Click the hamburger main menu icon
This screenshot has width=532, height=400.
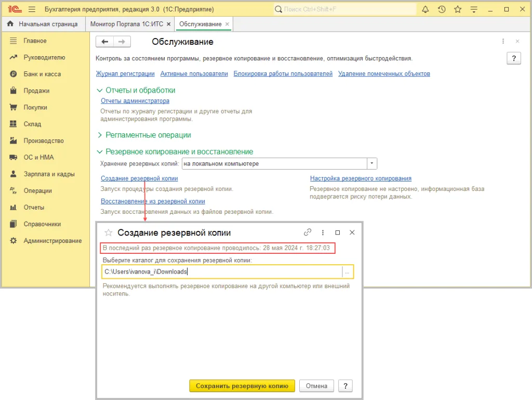(x=32, y=9)
